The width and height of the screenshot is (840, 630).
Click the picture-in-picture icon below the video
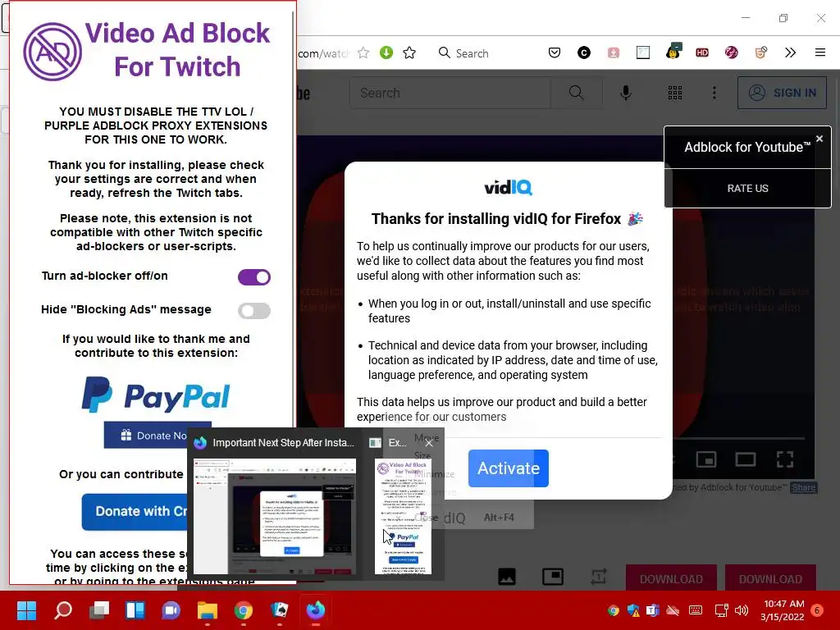[553, 577]
